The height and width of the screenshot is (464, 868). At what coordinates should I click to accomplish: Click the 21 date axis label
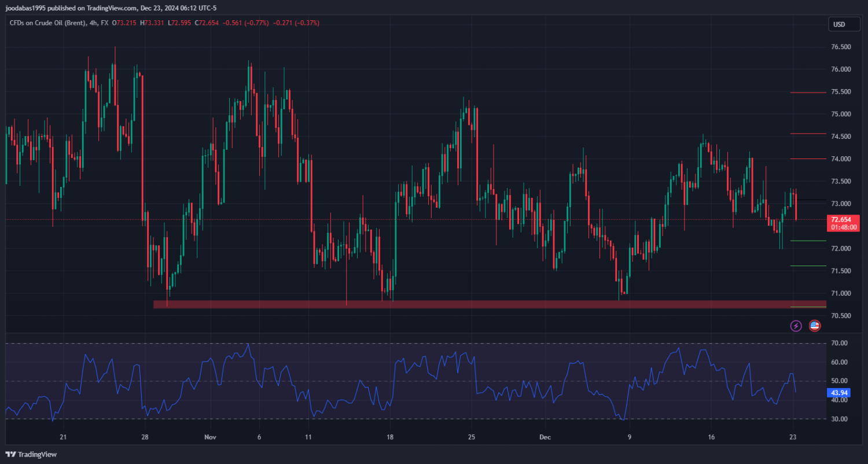63,437
